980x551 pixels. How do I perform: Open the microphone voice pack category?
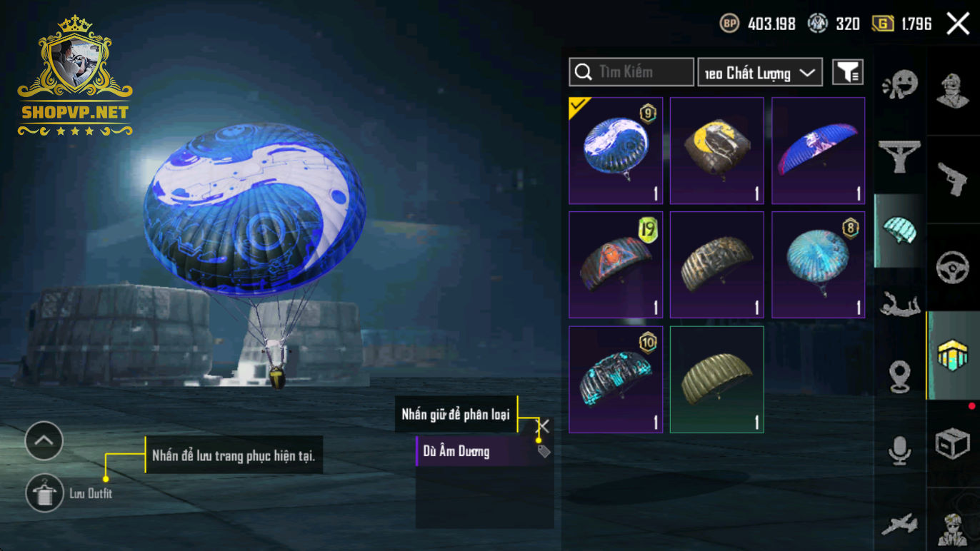(899, 451)
